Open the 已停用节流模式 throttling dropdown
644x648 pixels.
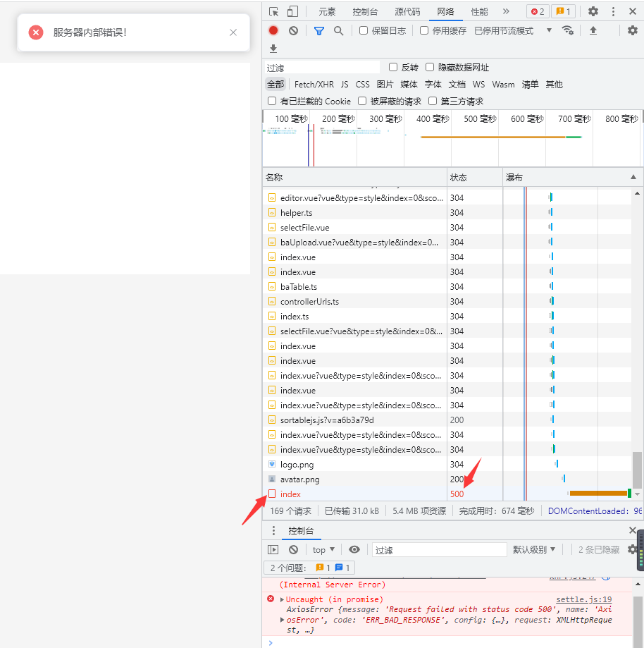pyautogui.click(x=513, y=30)
